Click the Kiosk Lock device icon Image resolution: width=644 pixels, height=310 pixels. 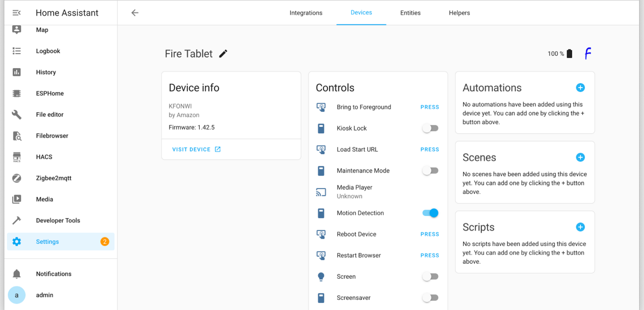321,128
